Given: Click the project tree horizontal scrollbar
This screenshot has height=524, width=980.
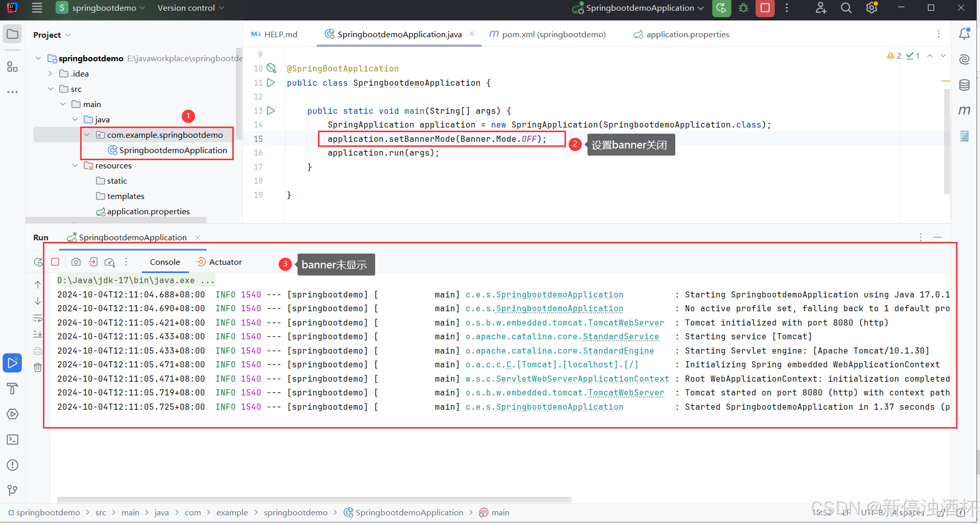Looking at the screenshot, I should [116, 220].
